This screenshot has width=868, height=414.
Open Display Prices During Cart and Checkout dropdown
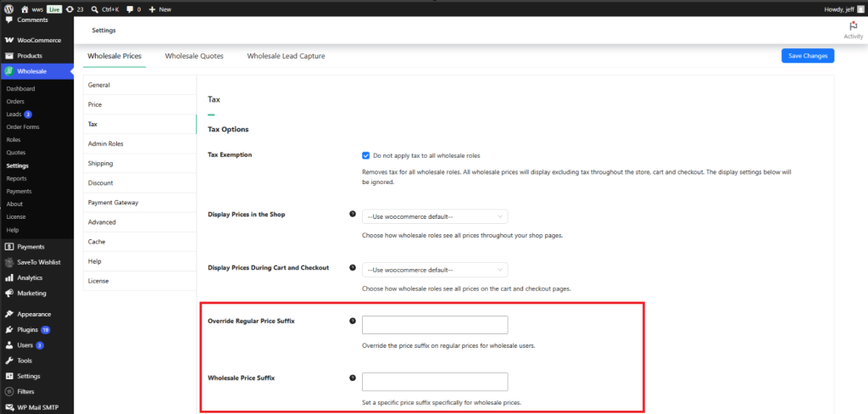tap(435, 270)
